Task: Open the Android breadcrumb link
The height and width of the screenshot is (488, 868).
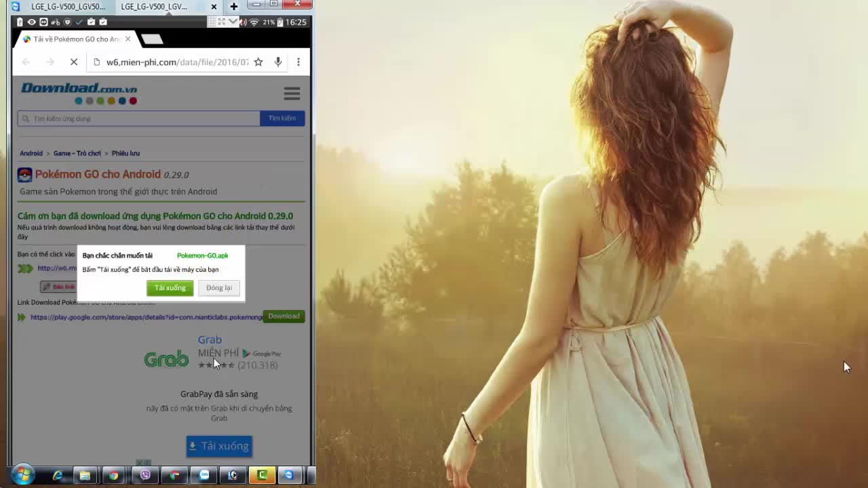Action: (x=31, y=153)
